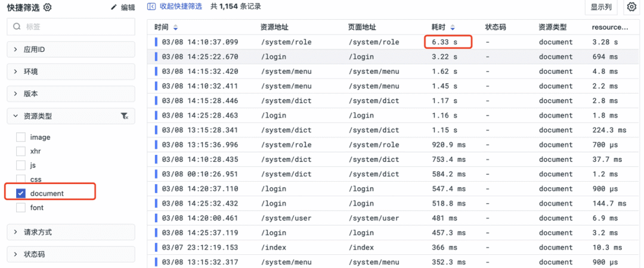644x268 pixels.
Task: Click the 37.7 ms resource value
Action: pos(607,159)
